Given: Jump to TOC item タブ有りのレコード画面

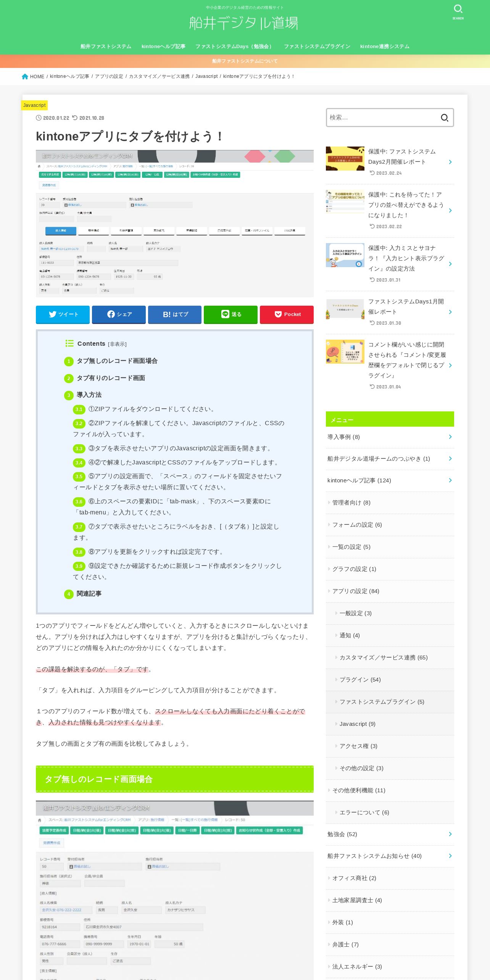Looking at the screenshot, I should 111,378.
